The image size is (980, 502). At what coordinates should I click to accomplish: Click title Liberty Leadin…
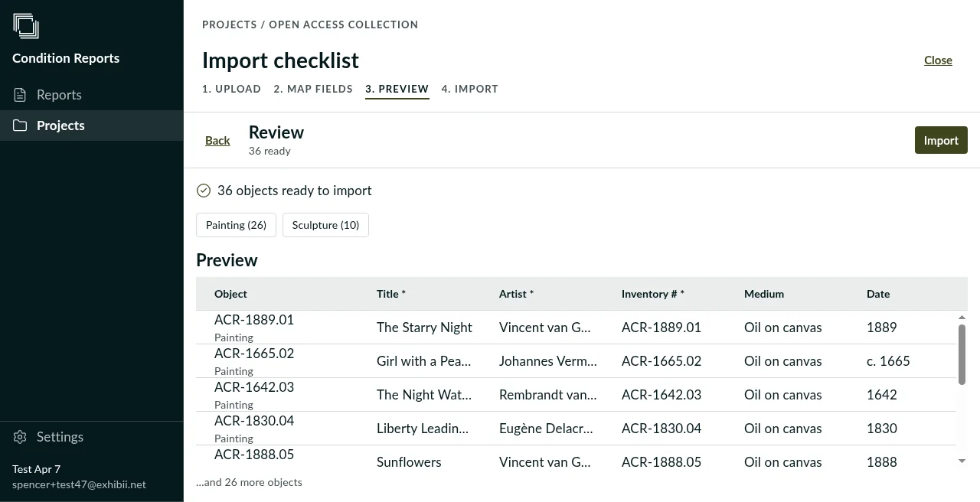click(423, 429)
